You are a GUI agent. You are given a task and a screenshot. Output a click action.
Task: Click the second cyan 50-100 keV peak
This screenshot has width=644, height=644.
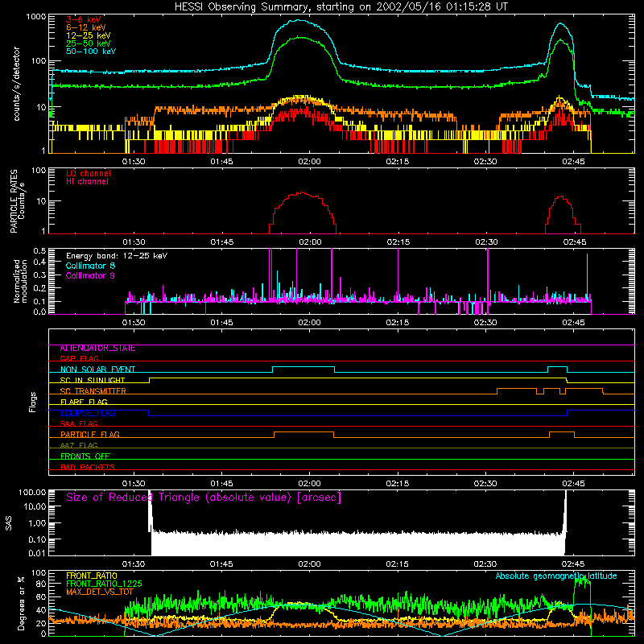pyautogui.click(x=560, y=24)
